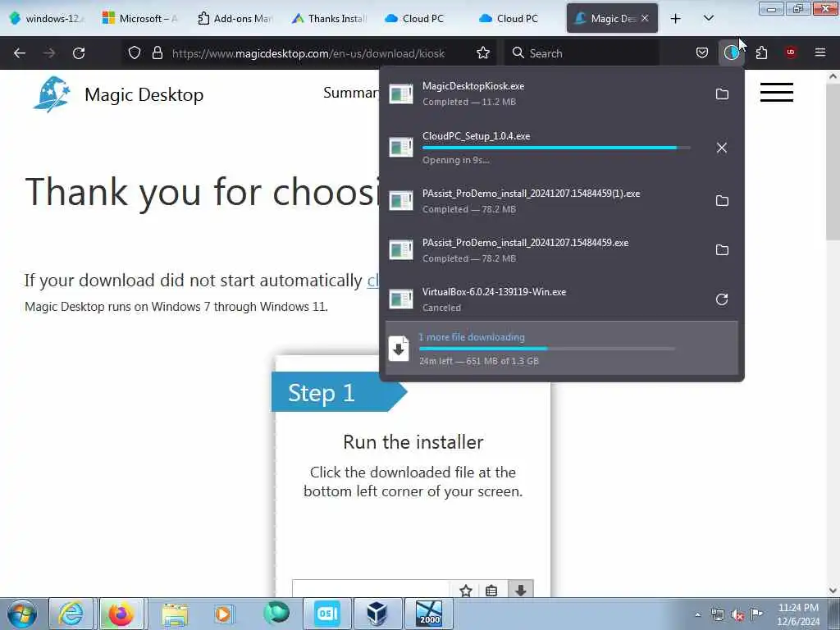The height and width of the screenshot is (630, 840).
Task: Click '1 more file downloading' footer
Action: [561, 348]
